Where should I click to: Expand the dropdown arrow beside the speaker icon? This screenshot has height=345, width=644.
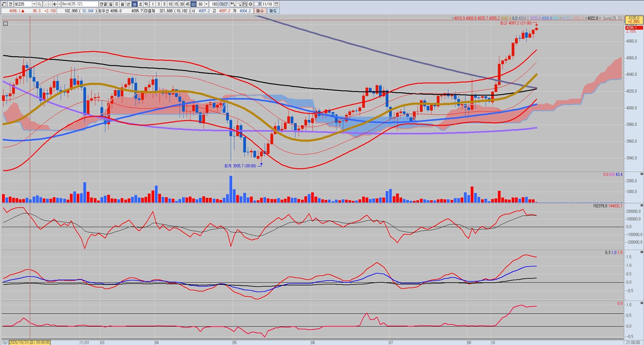pos(59,4)
